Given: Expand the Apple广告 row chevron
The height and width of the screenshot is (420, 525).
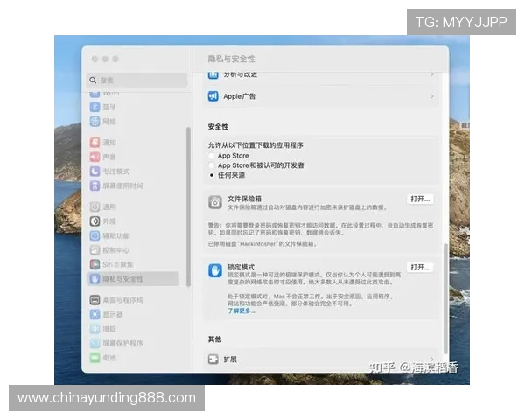Looking at the screenshot, I should [x=432, y=96].
